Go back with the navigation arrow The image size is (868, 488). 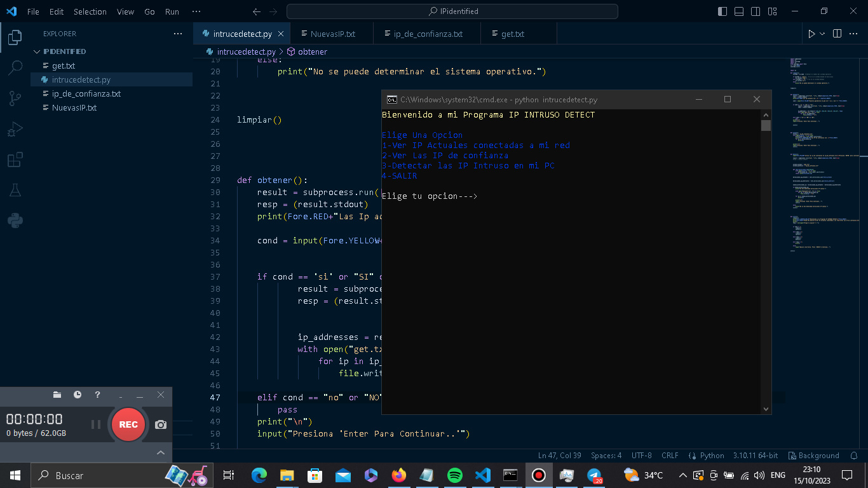coord(257,11)
